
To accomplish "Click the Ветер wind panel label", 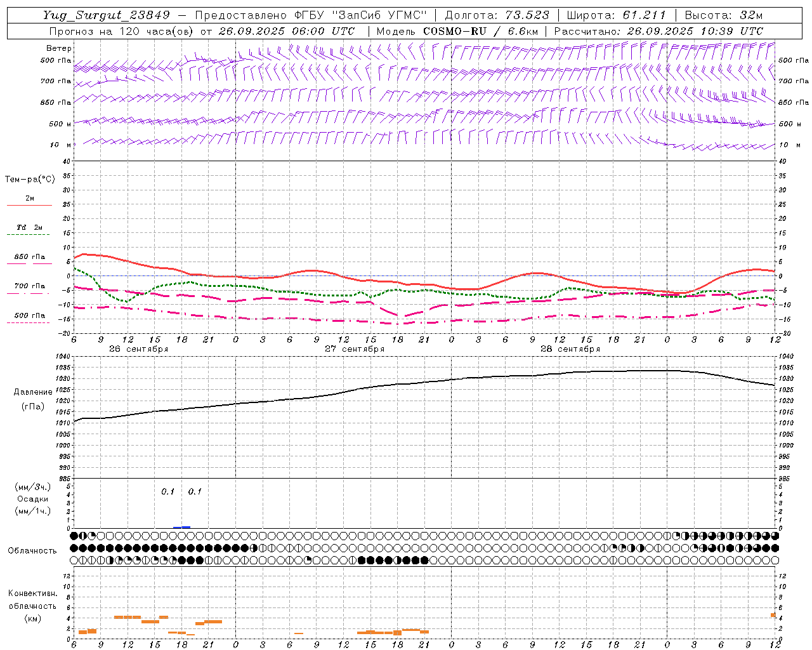I will (58, 48).
